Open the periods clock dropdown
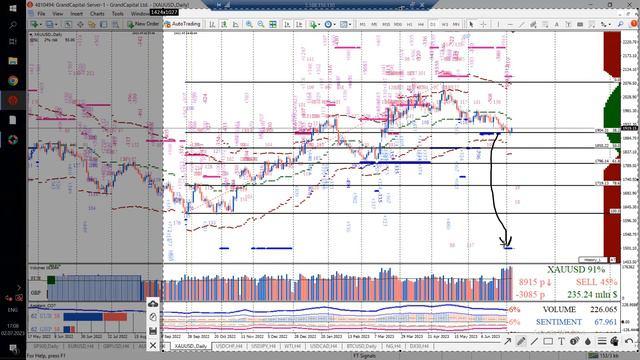640x360 pixels. (x=330, y=24)
